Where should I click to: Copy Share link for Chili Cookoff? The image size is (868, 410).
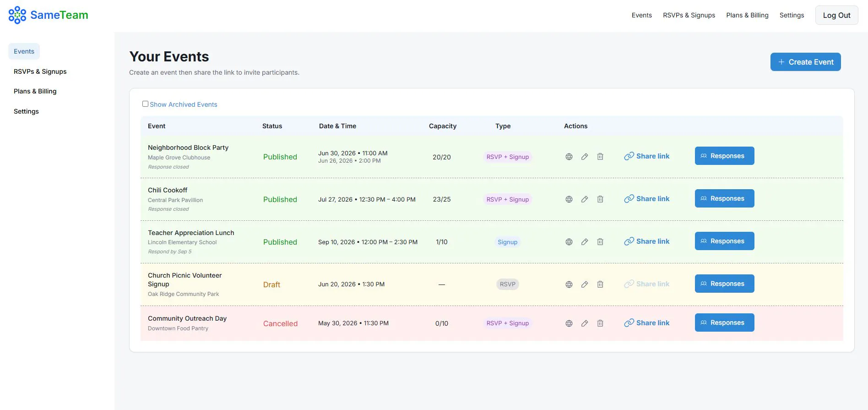(x=646, y=199)
